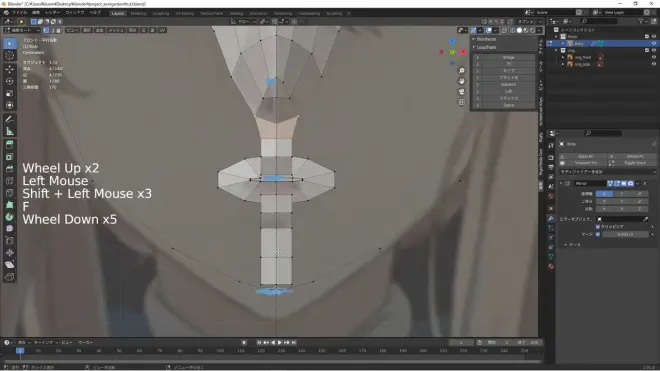Switch to the Modeling workspace tab
The image size is (660, 371).
click(138, 13)
